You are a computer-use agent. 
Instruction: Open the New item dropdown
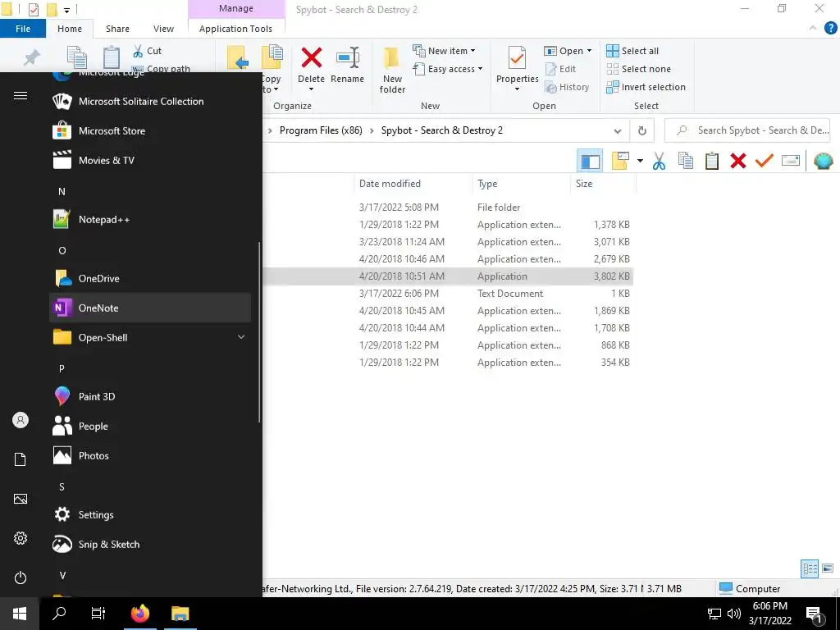444,50
